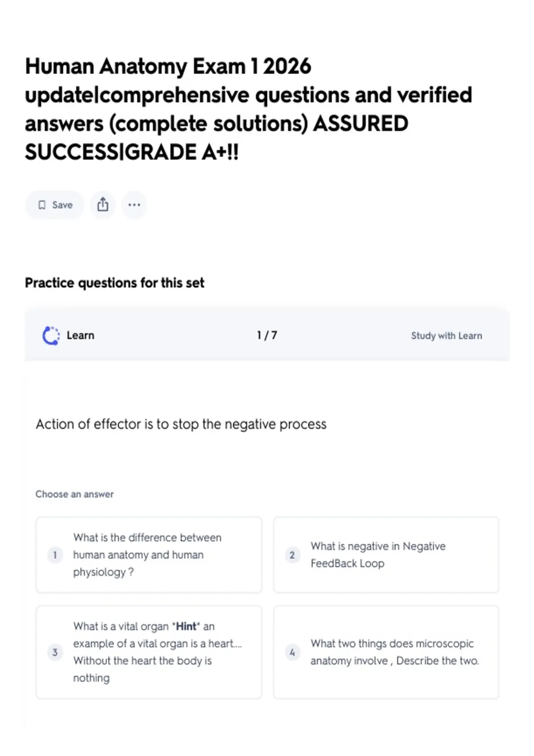Viewport: 534px width, 756px height.
Task: Click the effector question prompt text
Action: tap(181, 424)
